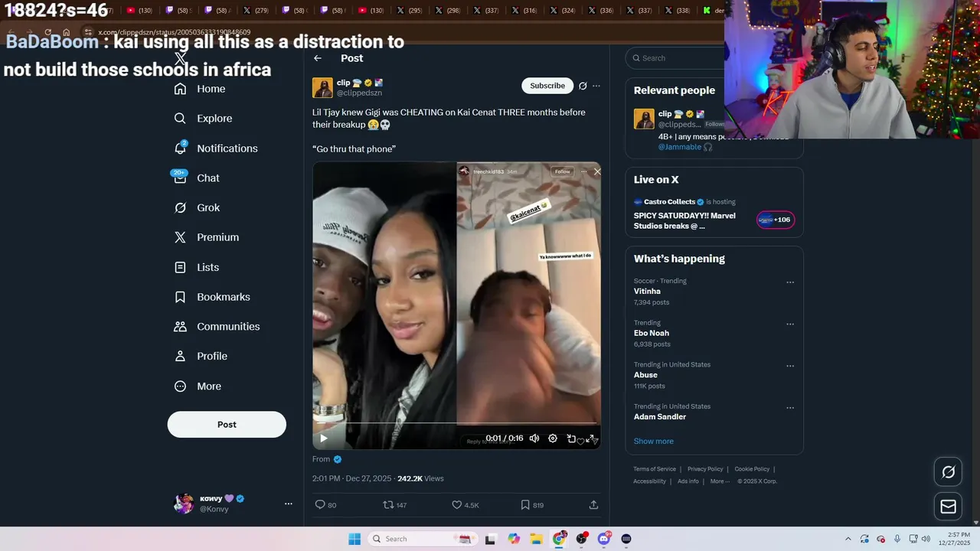Show hidden system tray icons
980x551 pixels.
[x=848, y=539]
